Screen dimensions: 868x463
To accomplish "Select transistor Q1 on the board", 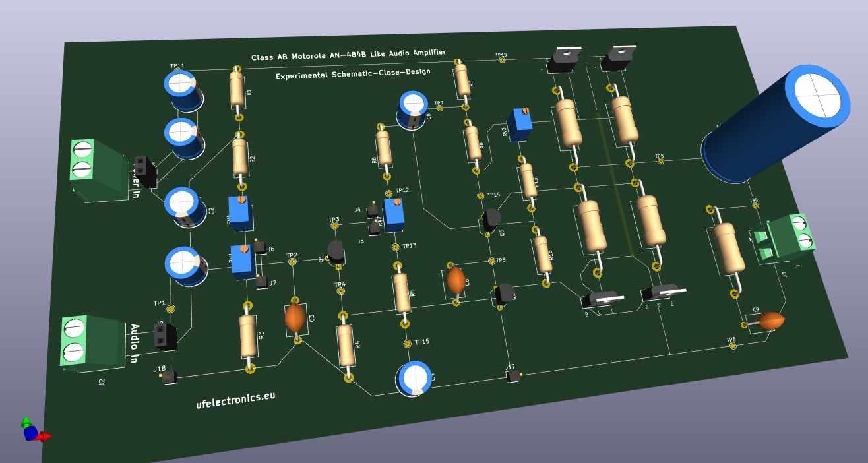I will [335, 252].
